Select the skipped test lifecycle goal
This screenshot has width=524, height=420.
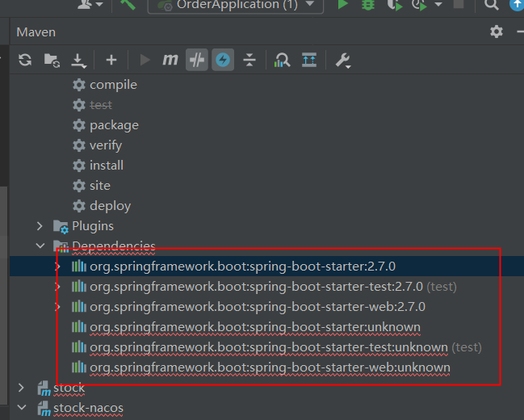point(101,105)
